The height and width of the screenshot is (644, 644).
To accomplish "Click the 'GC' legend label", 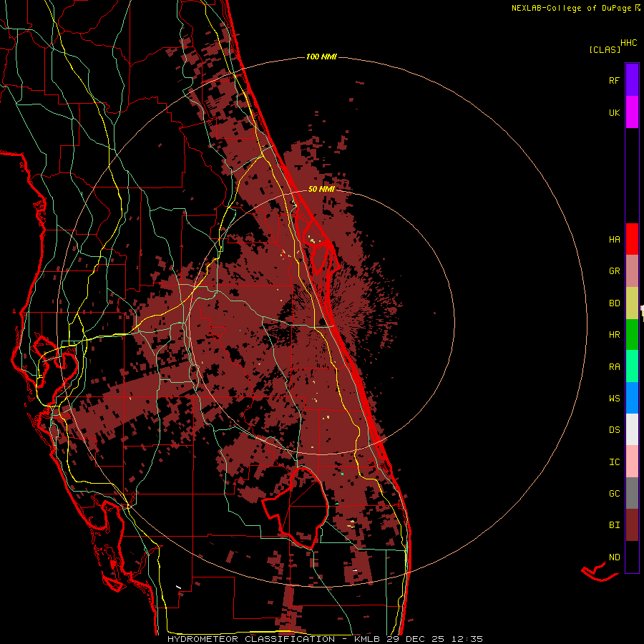I will [615, 493].
